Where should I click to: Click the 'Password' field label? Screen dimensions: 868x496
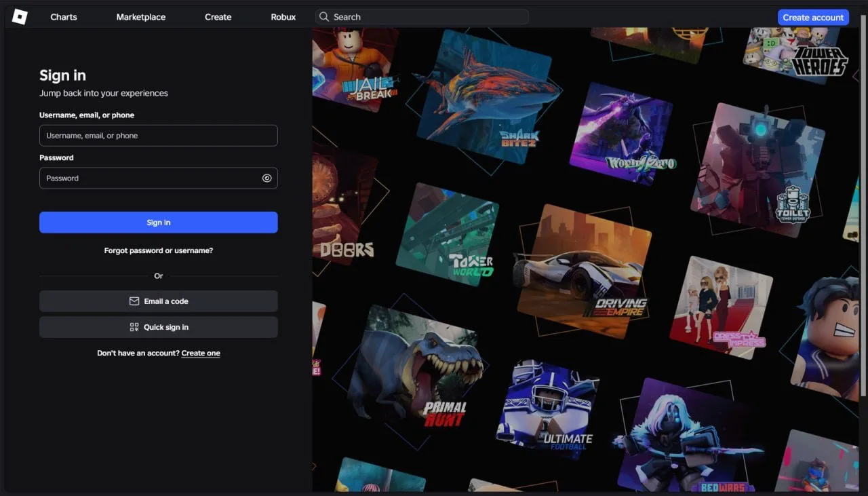(56, 157)
